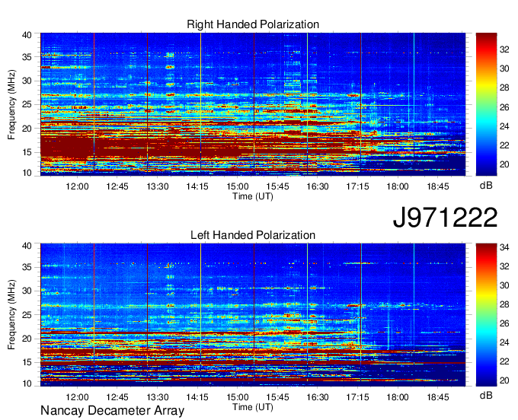518x420 pixels.
Task: Click the "17:15" tick under the lower plot
Action: (x=357, y=397)
